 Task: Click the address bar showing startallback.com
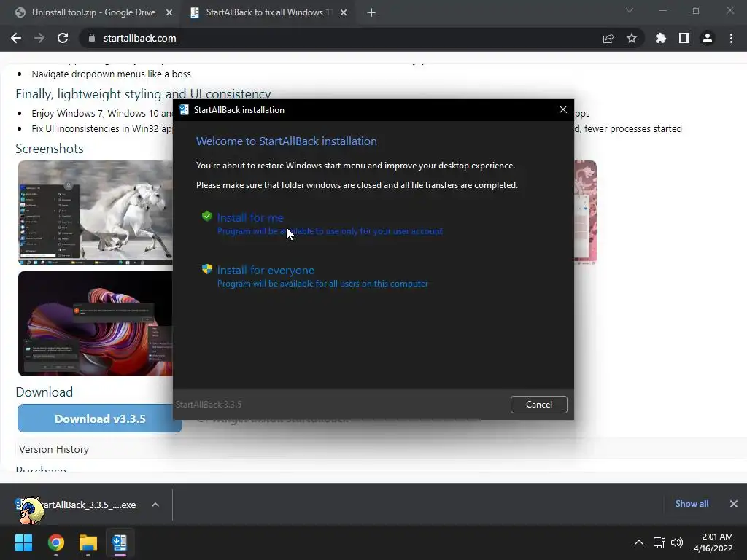(x=360, y=38)
